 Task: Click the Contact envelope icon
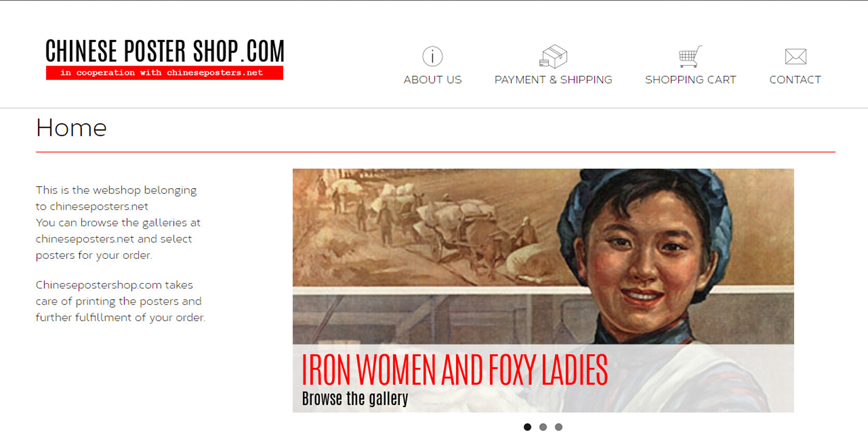point(795,56)
